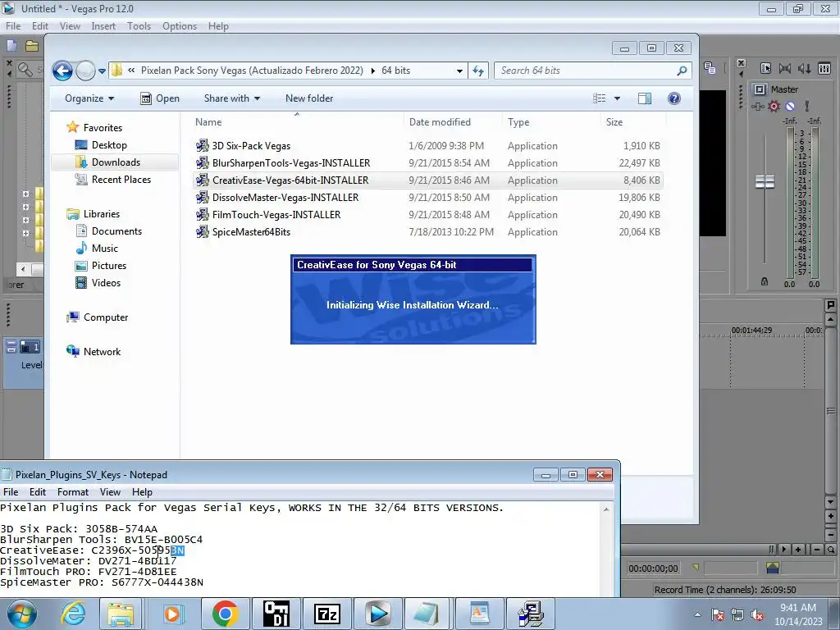Image resolution: width=840 pixels, height=630 pixels.
Task: Select Downloads in Favorites
Action: point(116,162)
